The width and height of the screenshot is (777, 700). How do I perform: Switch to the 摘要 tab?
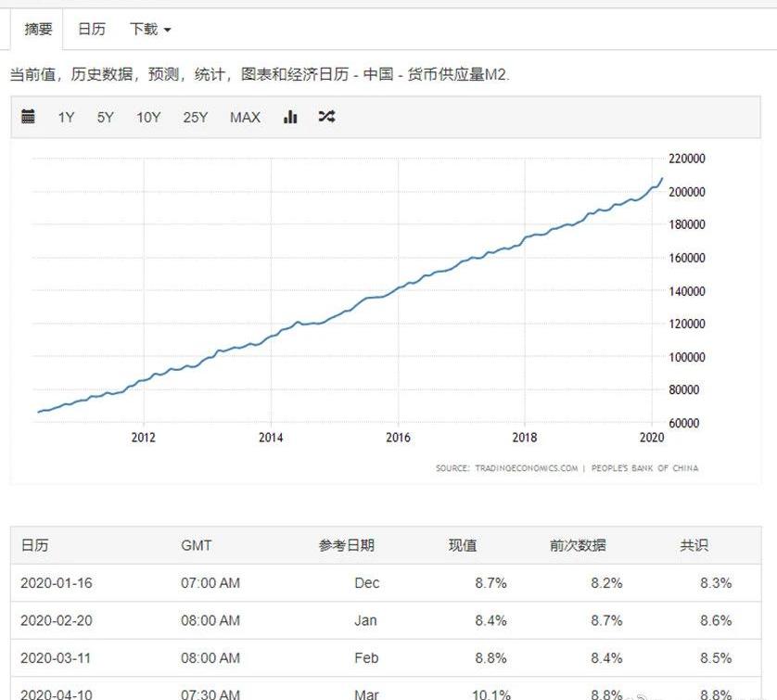[x=38, y=29]
